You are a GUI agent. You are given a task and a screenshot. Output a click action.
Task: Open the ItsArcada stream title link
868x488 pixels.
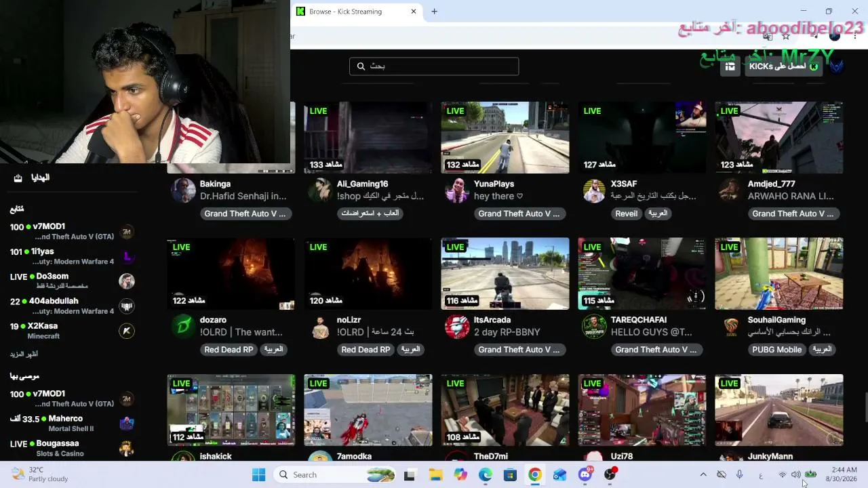tap(507, 332)
